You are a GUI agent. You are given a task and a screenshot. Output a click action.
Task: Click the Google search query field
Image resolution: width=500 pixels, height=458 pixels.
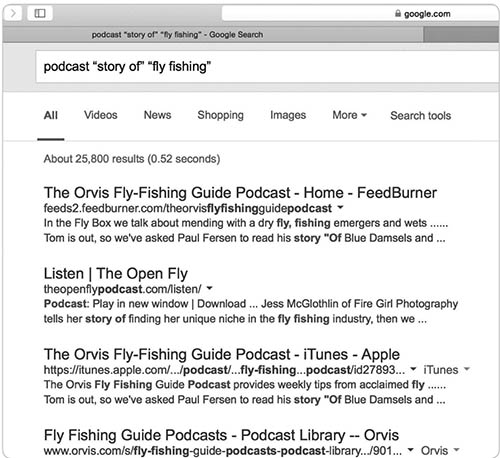267,66
